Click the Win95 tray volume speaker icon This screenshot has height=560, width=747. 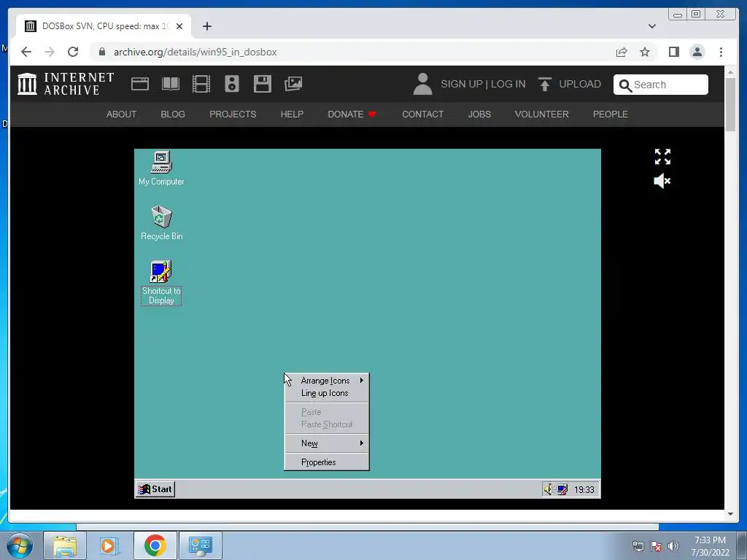click(548, 489)
